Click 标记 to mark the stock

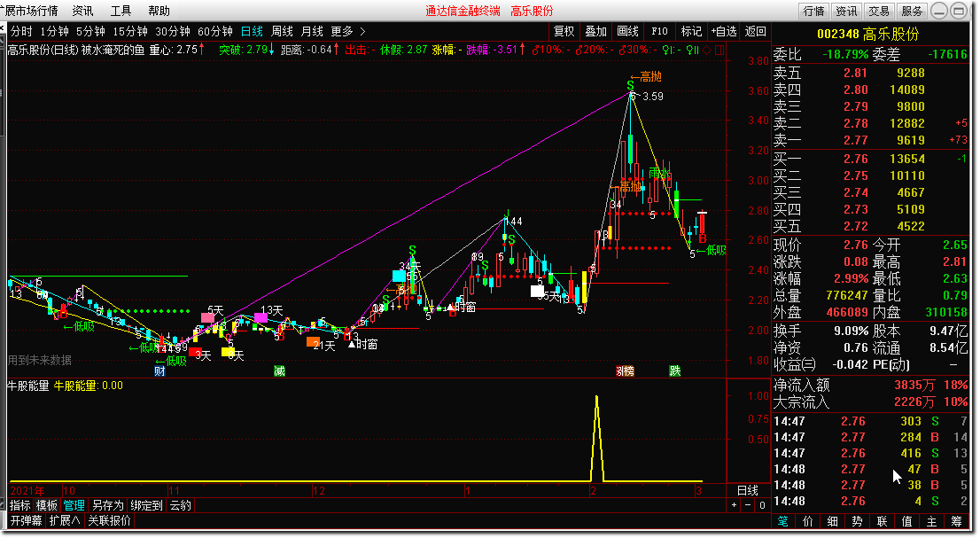tap(691, 31)
